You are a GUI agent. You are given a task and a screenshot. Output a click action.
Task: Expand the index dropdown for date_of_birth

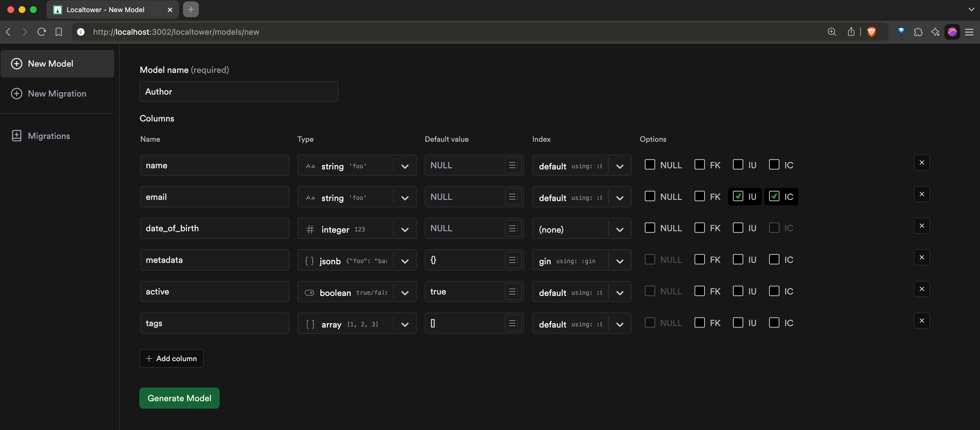pos(619,228)
